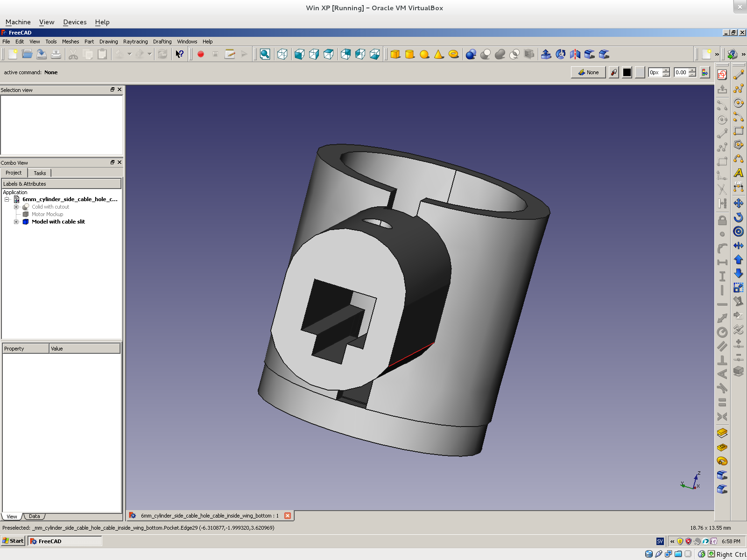This screenshot has width=747, height=560.
Task: Switch to the Data property tab
Action: pyautogui.click(x=34, y=516)
